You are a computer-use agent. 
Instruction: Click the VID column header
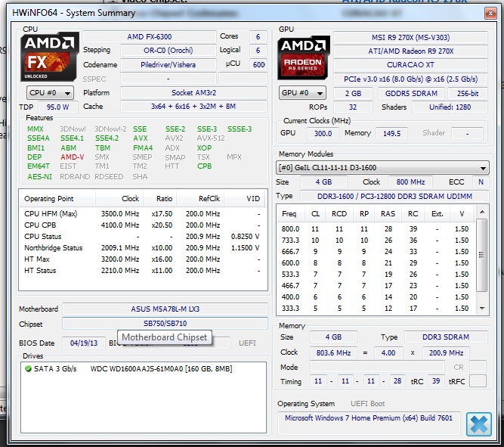pyautogui.click(x=245, y=199)
